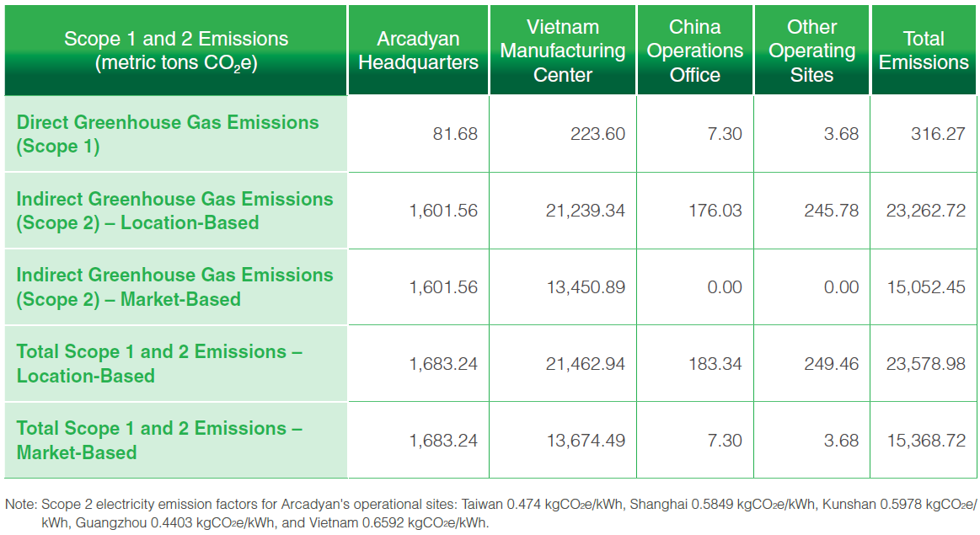The image size is (980, 535).
Task: Select the 15,368.72 total value
Action: (x=925, y=441)
